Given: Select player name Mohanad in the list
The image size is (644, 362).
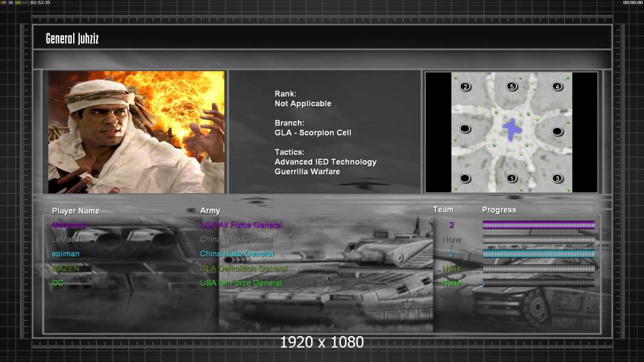Looking at the screenshot, I should (x=69, y=225).
